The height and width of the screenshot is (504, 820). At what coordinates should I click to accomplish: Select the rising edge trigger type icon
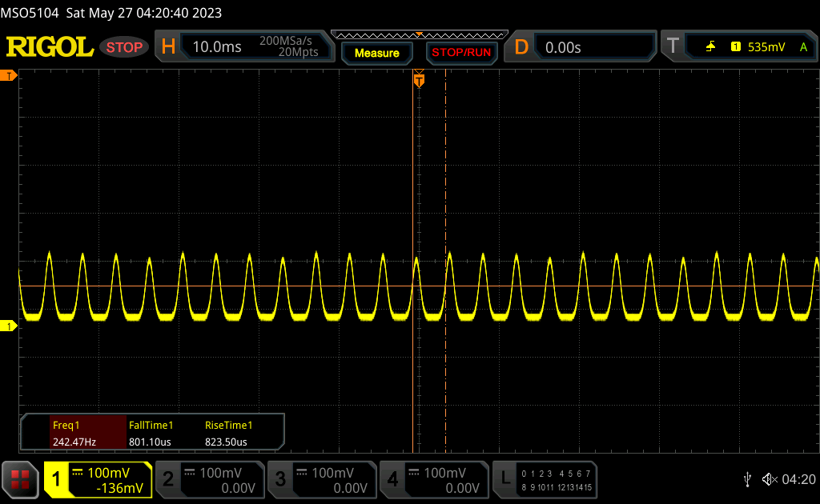point(710,47)
